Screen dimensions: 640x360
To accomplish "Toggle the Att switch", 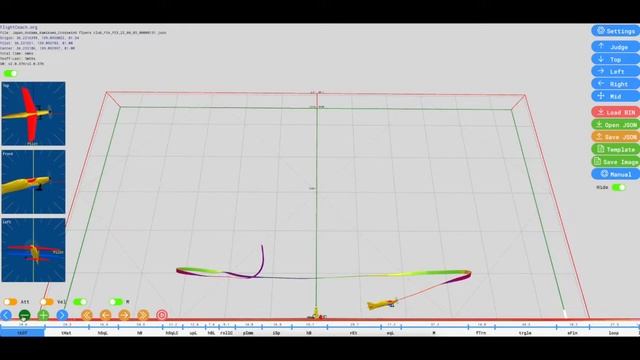I will point(10,302).
